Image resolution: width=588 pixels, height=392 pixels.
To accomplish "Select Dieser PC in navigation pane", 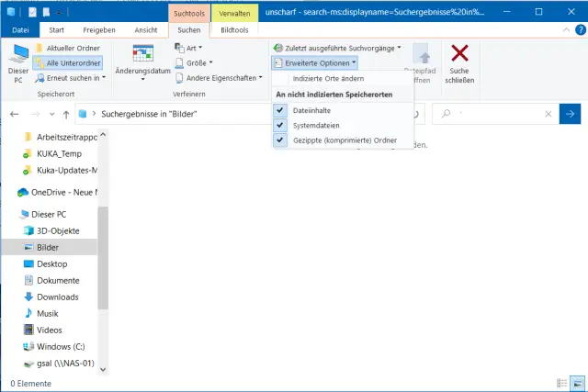I will point(43,215).
